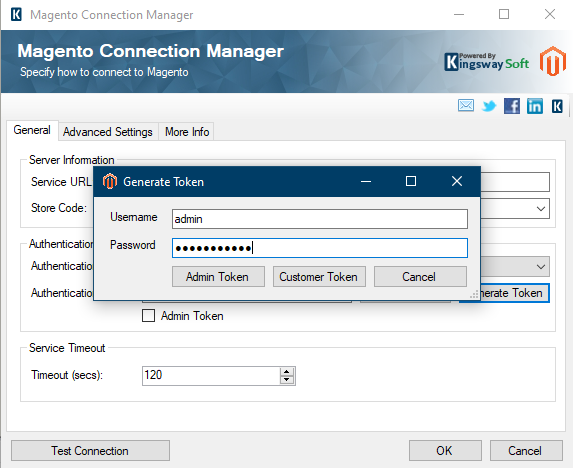
Task: Increase the timeout with the up spinner arrow
Action: (287, 372)
